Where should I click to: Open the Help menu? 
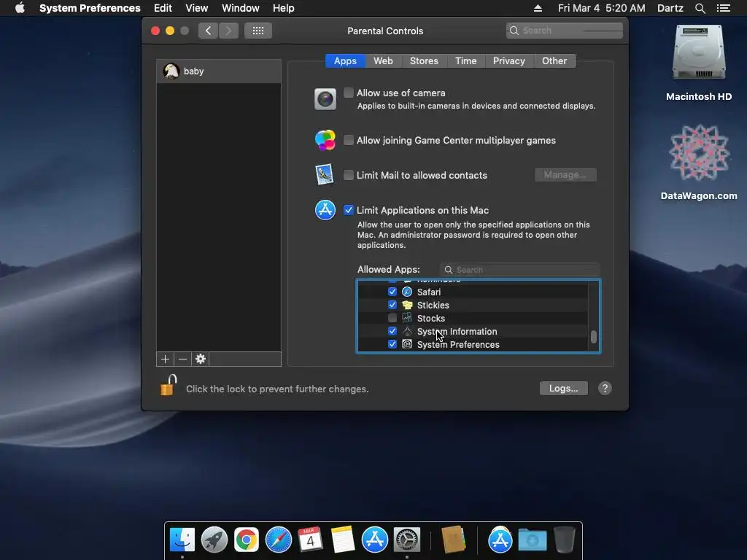coord(284,8)
